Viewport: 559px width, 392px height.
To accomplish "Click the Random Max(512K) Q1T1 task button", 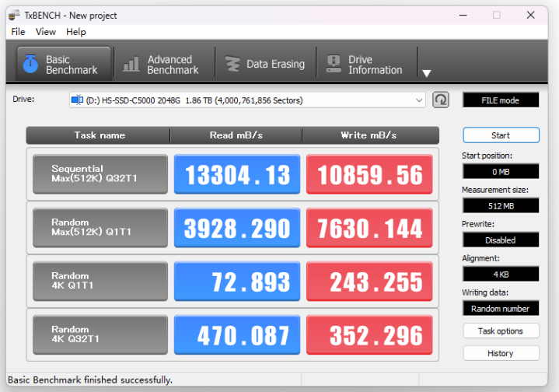I will point(100,228).
